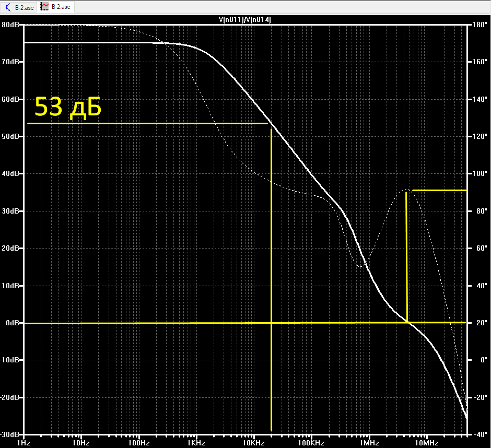The image size is (491, 448).
Task: Click the 0° phase axis label
Action: coord(484,360)
